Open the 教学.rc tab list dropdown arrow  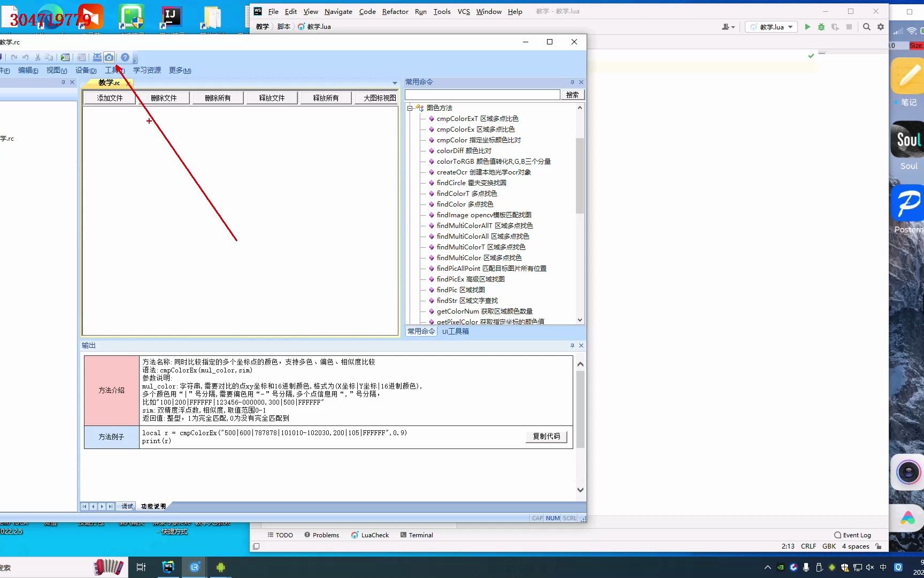(395, 83)
